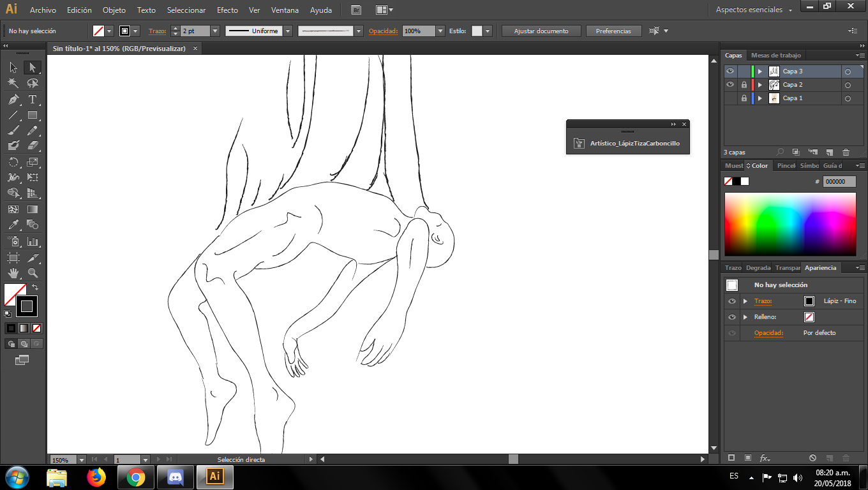Pick the Magic Wand tool

pyautogui.click(x=13, y=84)
